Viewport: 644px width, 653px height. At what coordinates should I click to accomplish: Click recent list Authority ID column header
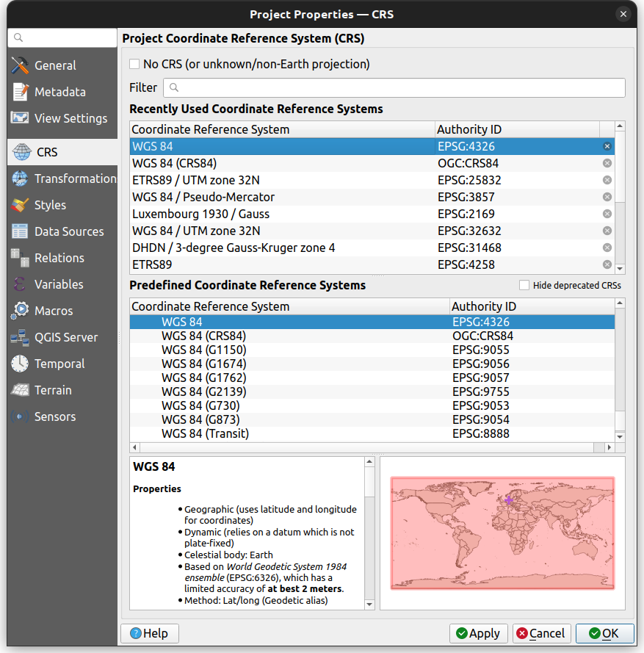click(517, 129)
